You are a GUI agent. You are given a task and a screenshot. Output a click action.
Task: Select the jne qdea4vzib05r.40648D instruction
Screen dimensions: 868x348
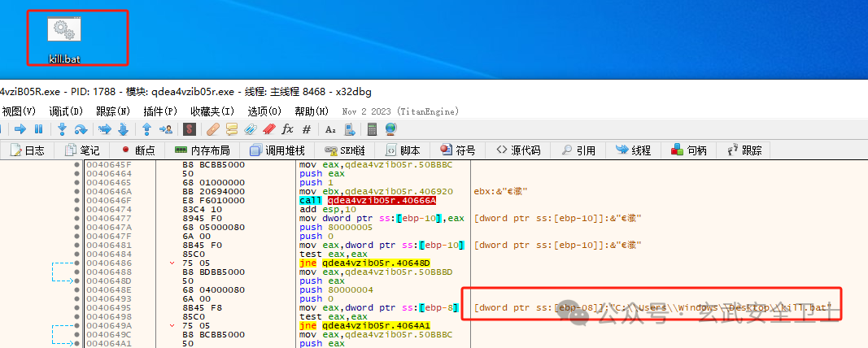pyautogui.click(x=366, y=263)
